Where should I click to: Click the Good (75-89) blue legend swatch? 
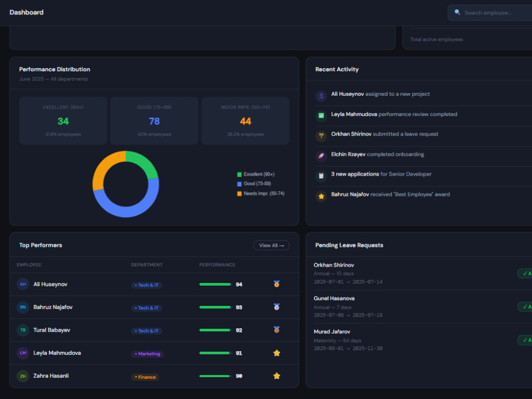point(239,184)
